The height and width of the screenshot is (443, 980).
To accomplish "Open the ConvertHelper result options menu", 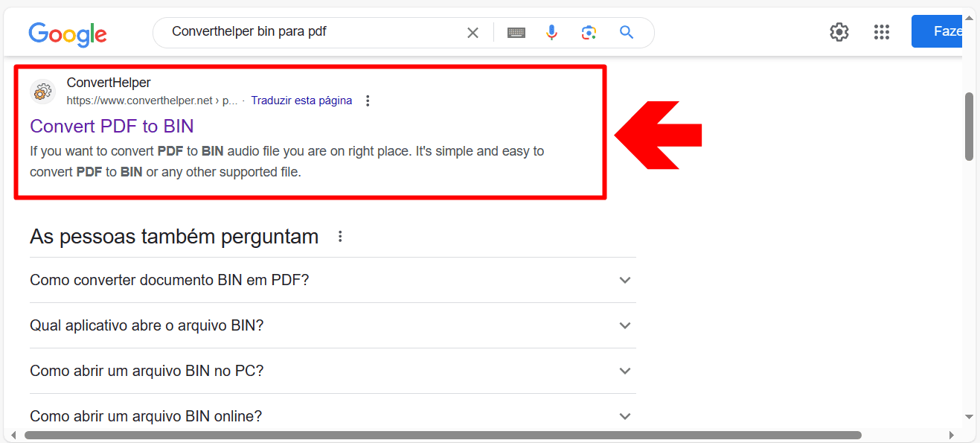I will [368, 100].
